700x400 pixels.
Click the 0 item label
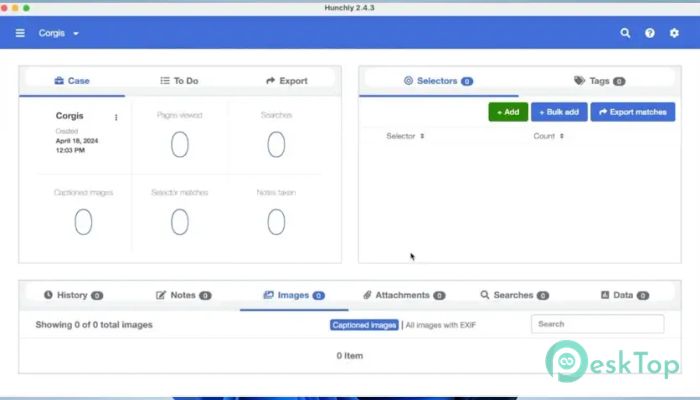click(350, 356)
